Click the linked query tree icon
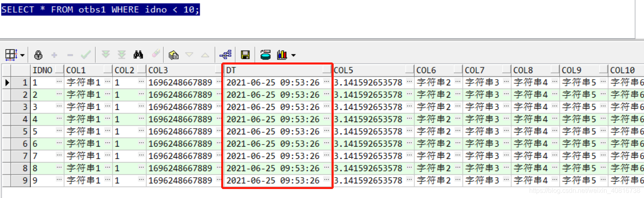Screen dimensions: 644x198 click(x=225, y=55)
